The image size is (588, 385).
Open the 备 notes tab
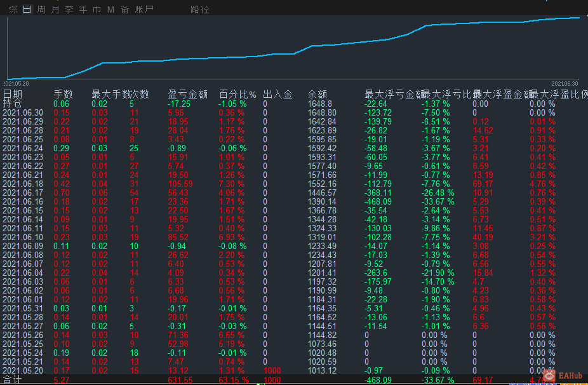coord(125,10)
